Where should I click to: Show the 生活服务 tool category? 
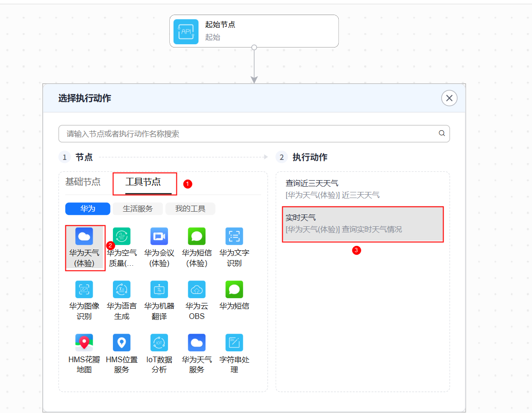click(138, 209)
